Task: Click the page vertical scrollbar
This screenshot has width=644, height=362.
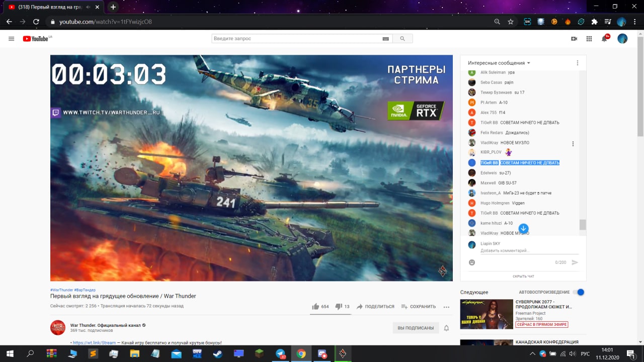Action: 640,85
